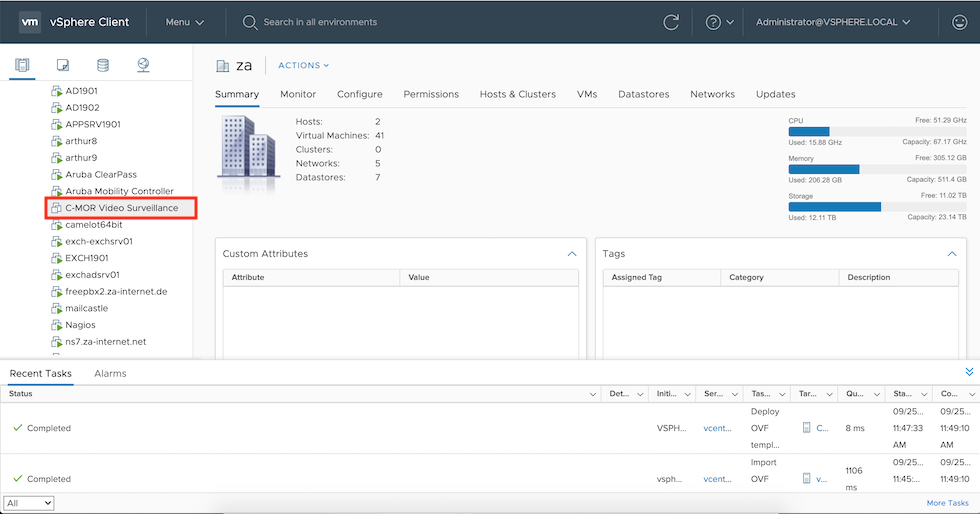Select camelot64bit VM in tree

(x=94, y=224)
